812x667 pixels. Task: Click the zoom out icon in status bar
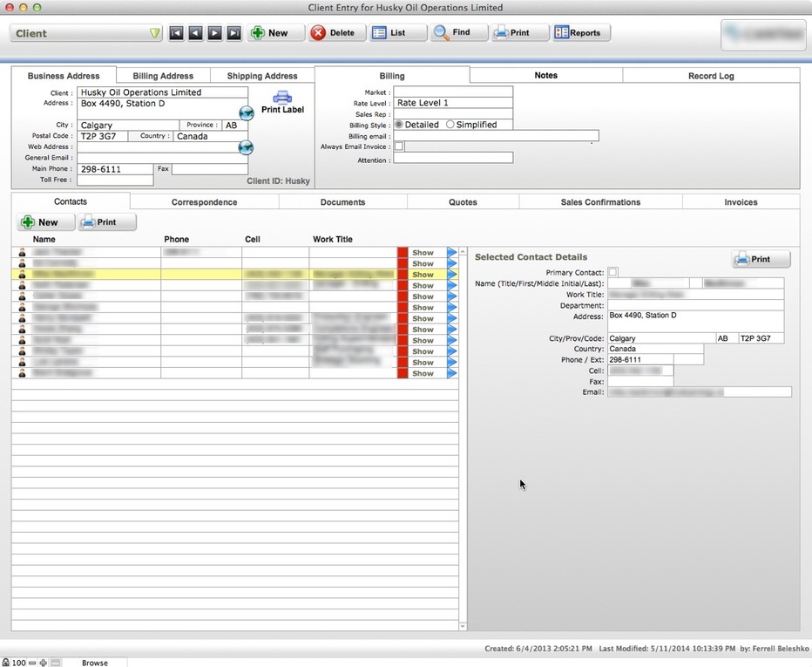tap(32, 663)
